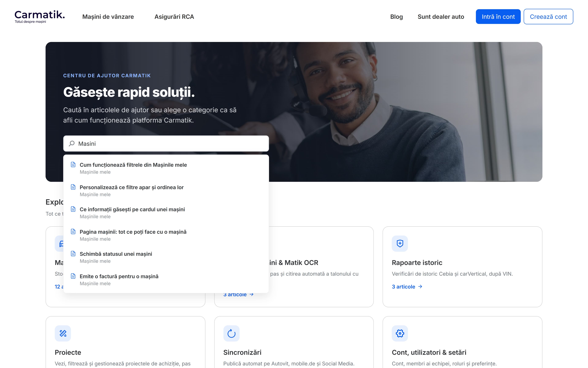This screenshot has width=588, height=368.
Task: Click arrow icon next to Rapoarte istoric '3 articole'
Action: 420,287
